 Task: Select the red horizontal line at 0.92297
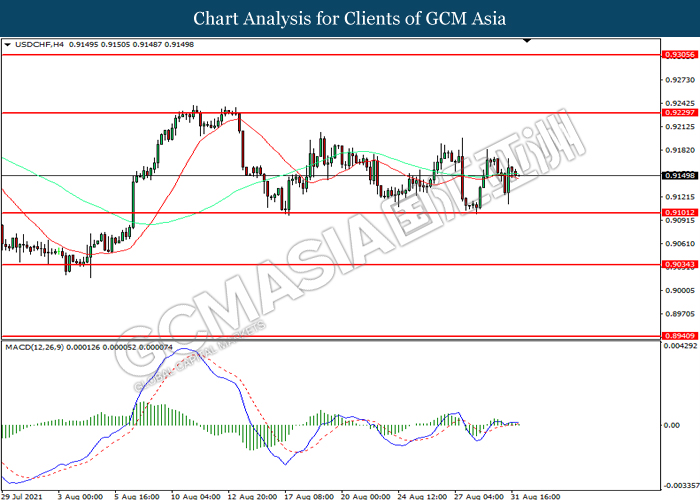click(x=400, y=113)
